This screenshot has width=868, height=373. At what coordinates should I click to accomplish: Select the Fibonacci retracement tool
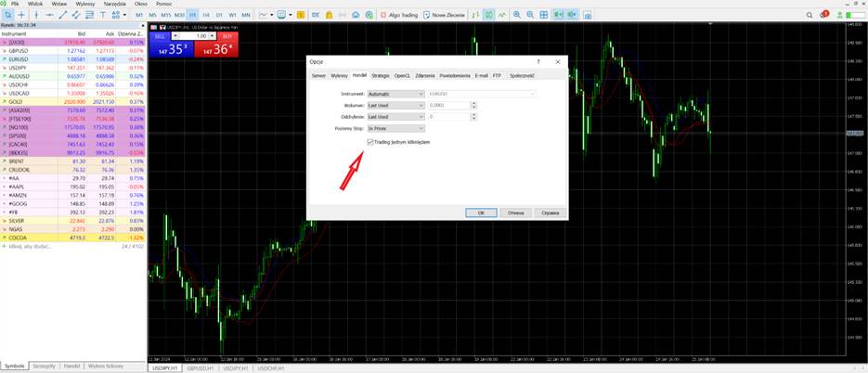(x=89, y=15)
